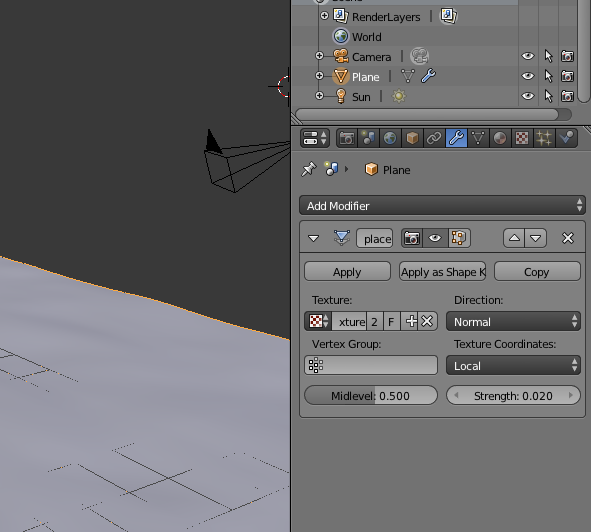The width and height of the screenshot is (591, 532).
Task: Open the Constraints properties tab
Action: [x=434, y=138]
